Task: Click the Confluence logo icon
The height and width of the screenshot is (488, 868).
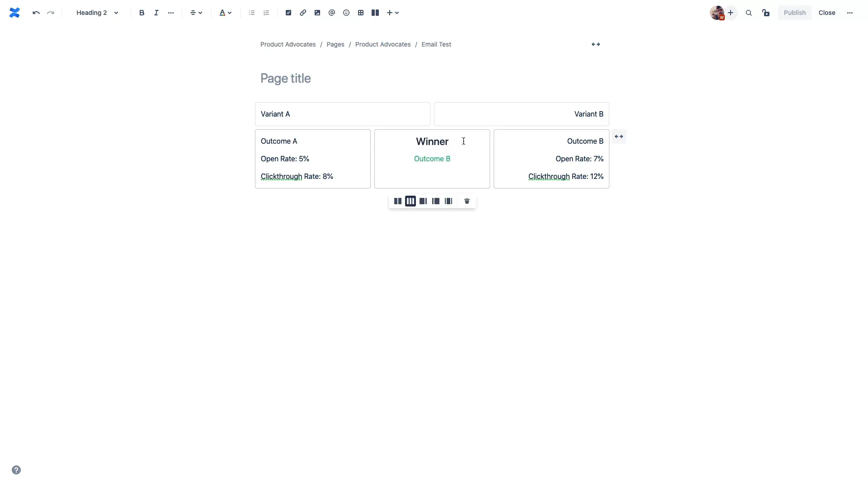Action: pos(14,13)
